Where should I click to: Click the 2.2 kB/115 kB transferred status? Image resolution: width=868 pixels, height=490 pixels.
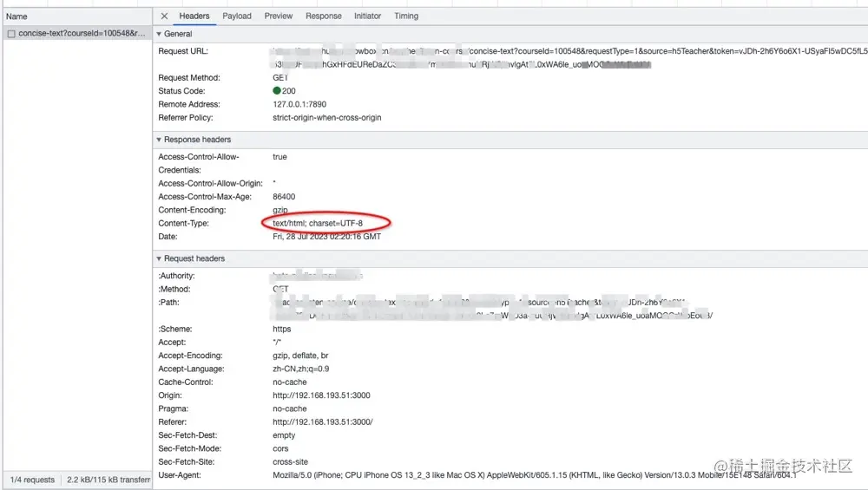click(x=108, y=480)
